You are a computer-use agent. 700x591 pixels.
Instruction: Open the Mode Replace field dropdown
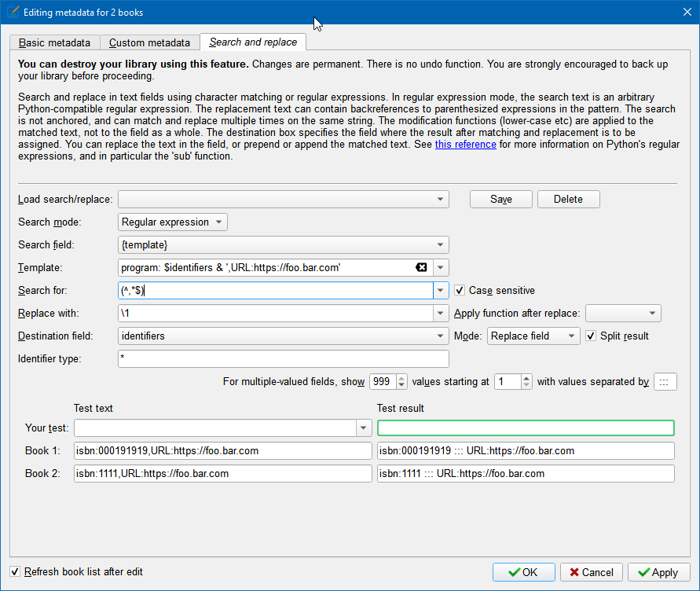(533, 336)
